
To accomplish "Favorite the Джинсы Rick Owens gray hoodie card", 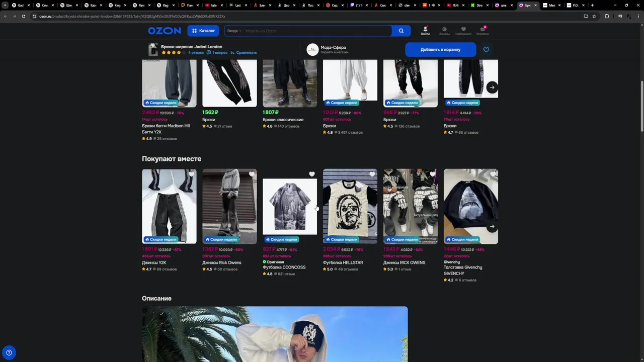I will pos(252,174).
